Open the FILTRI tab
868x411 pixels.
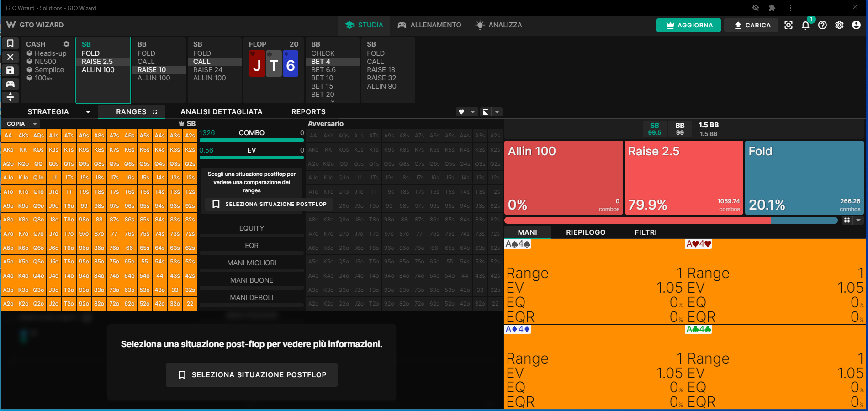pyautogui.click(x=646, y=232)
